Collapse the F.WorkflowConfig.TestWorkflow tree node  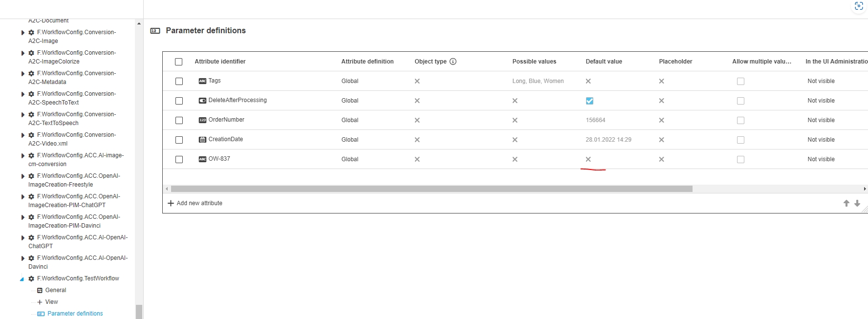22,279
